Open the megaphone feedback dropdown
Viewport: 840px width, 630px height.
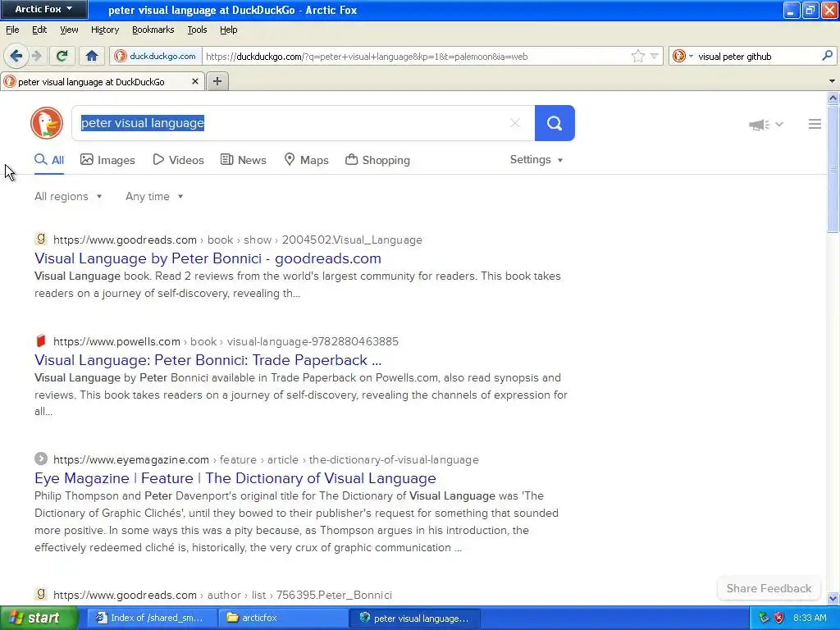766,125
